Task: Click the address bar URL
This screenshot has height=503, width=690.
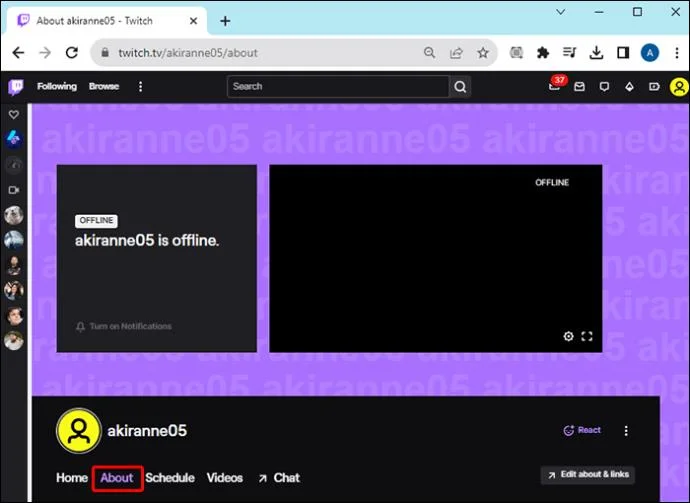Action: tap(188, 53)
